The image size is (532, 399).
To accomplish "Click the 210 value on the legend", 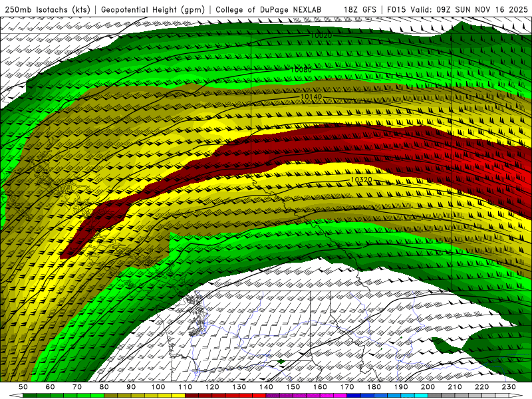I will pos(455,387).
